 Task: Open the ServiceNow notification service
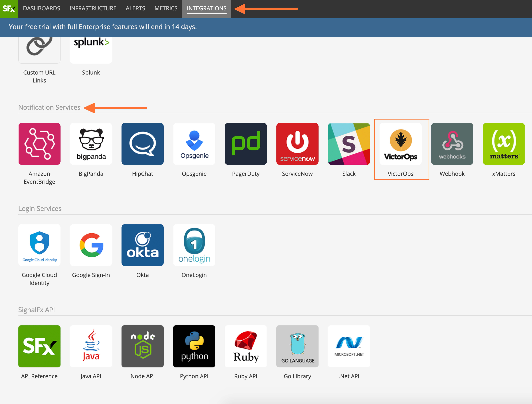[297, 144]
